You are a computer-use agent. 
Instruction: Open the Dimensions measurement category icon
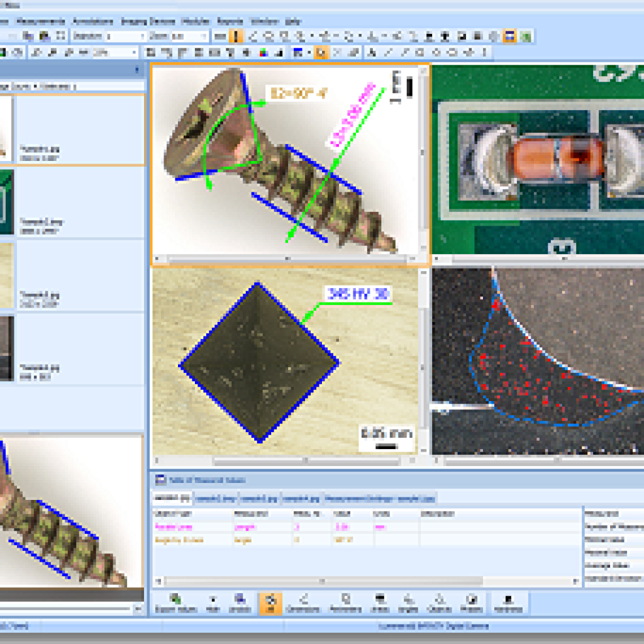pyautogui.click(x=304, y=602)
